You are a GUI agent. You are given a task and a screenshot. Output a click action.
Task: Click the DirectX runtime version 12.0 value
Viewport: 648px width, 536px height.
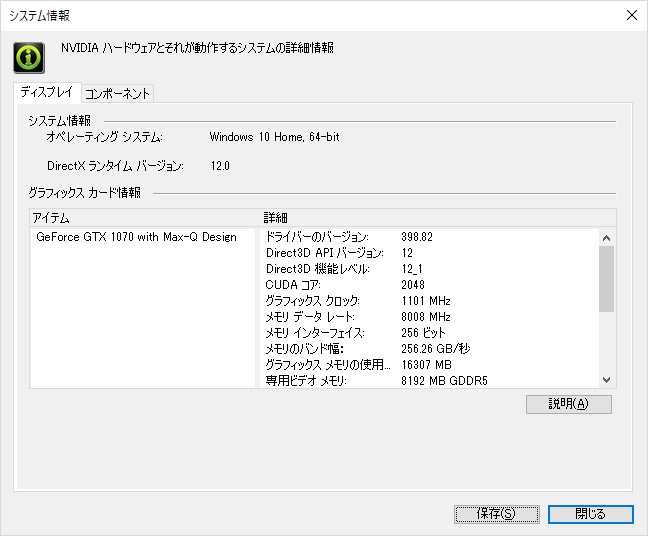[x=220, y=166]
